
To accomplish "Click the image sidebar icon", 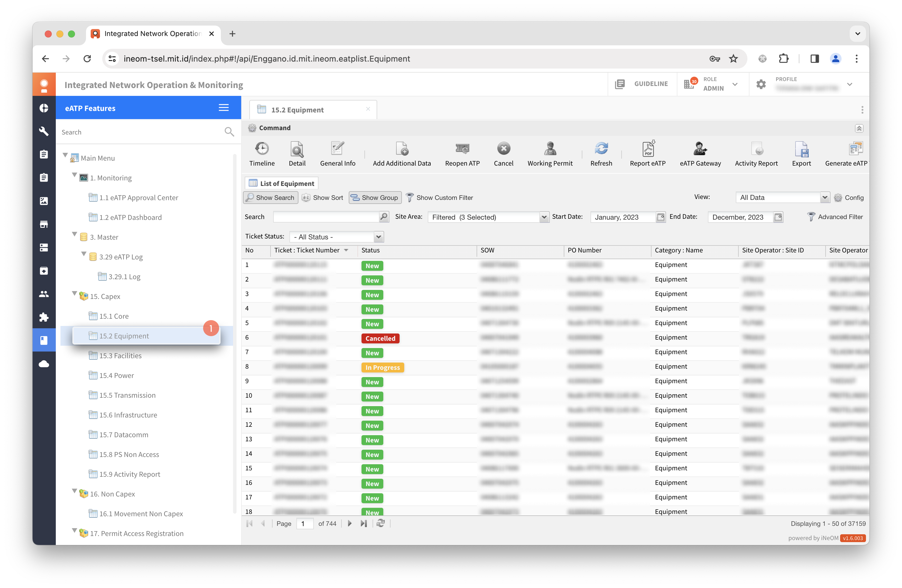I will [44, 201].
